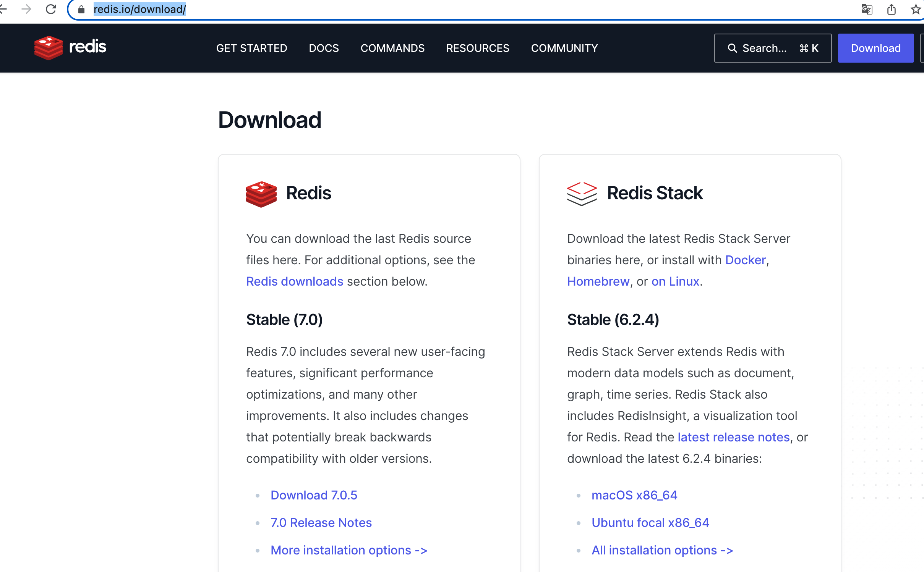Viewport: 924px width, 572px height.
Task: Open the RESOURCES menu item
Action: point(478,48)
